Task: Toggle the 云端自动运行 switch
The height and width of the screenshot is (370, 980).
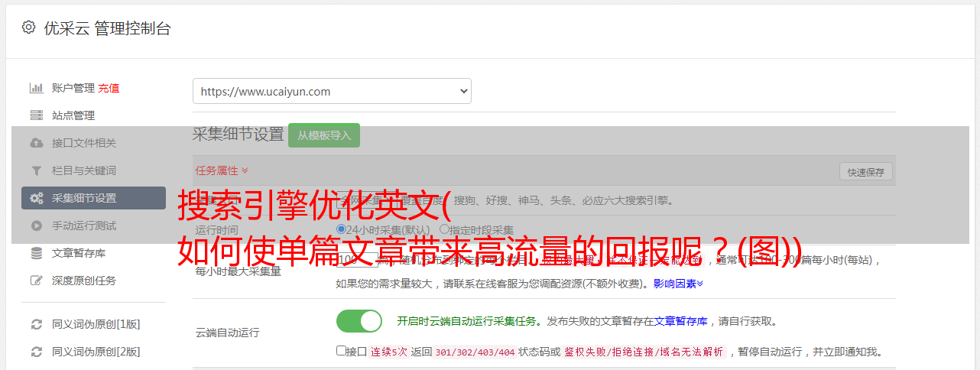Action: pos(359,321)
